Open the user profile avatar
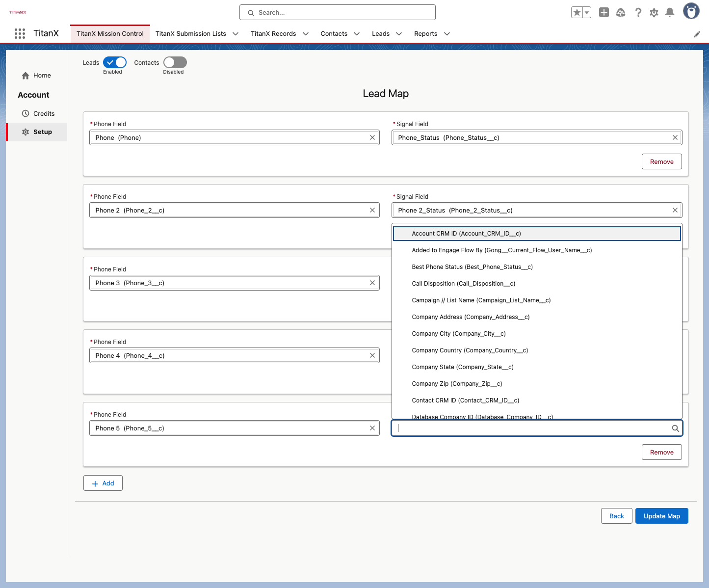The image size is (709, 588). click(691, 11)
